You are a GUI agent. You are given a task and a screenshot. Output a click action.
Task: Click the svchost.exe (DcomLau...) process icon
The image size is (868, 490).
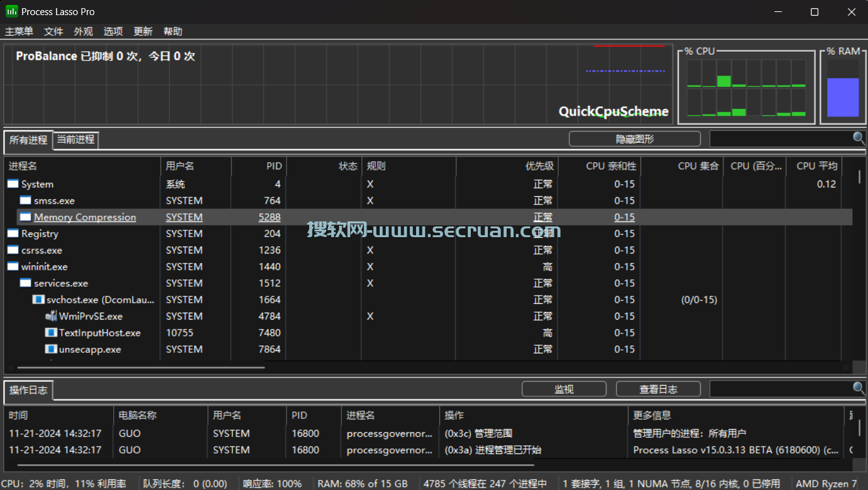pos(38,299)
